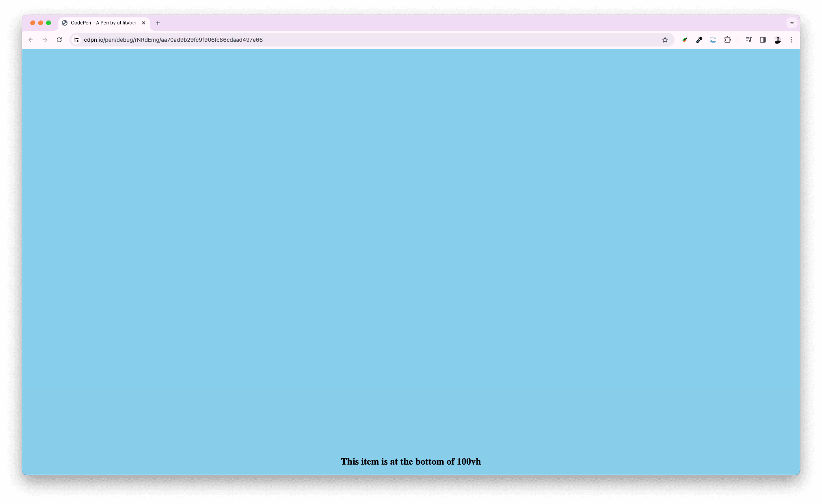This screenshot has width=822, height=504.
Task: Go back to previous page
Action: tap(31, 40)
